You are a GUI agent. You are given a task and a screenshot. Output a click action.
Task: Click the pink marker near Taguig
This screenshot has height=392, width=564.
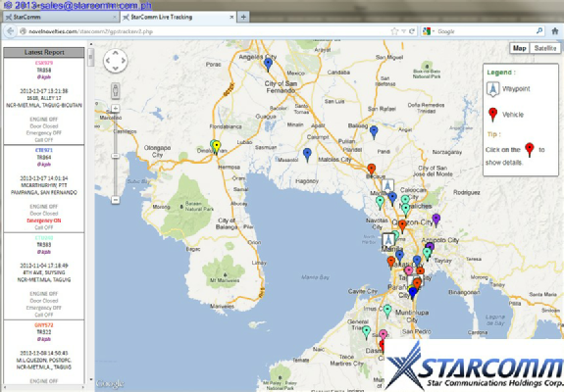408,270
